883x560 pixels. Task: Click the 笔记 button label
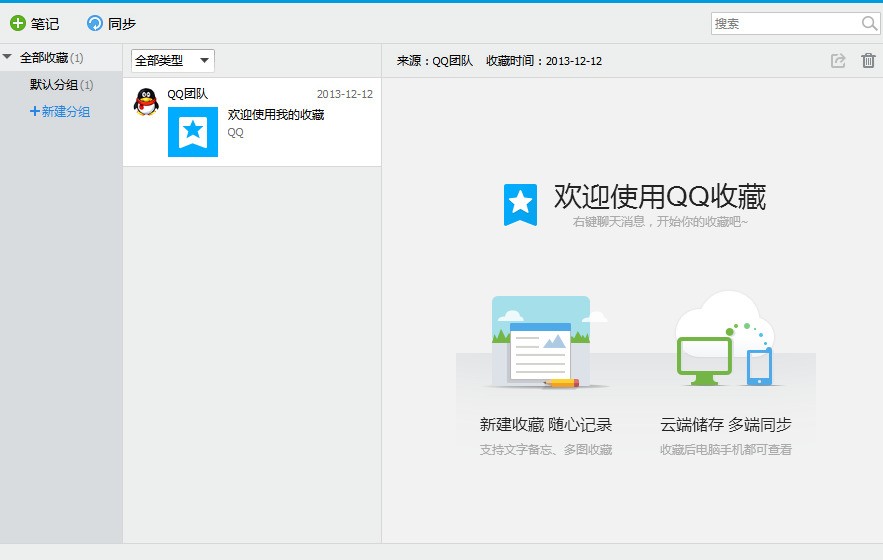44,24
